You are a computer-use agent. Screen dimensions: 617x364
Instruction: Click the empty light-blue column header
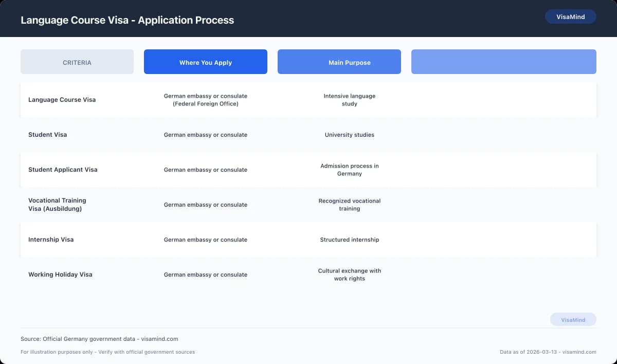(503, 62)
